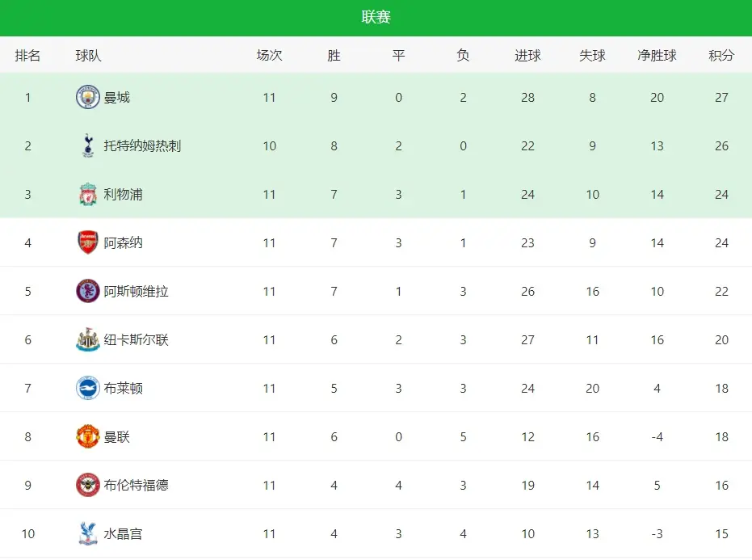The width and height of the screenshot is (752, 560).
Task: Click the Aston Villa club badge
Action: coord(88,291)
